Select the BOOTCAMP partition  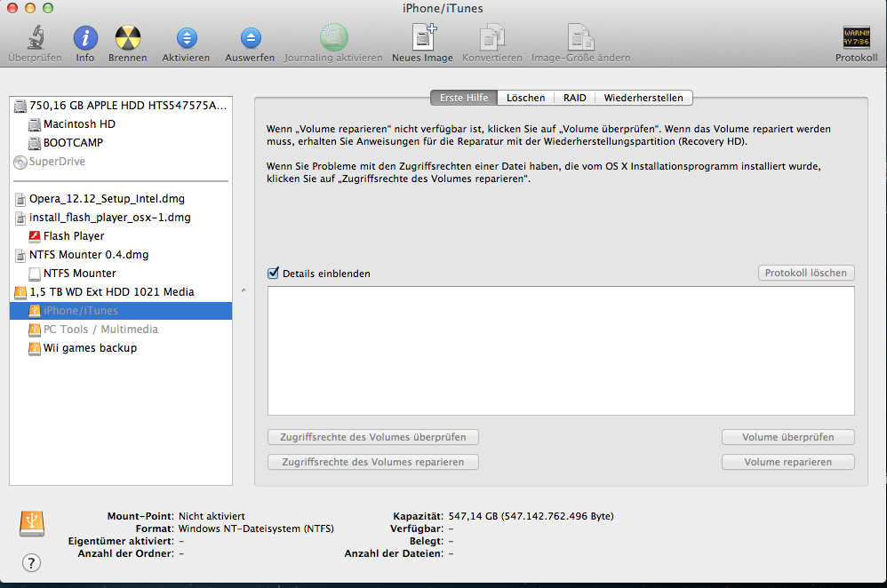73,143
